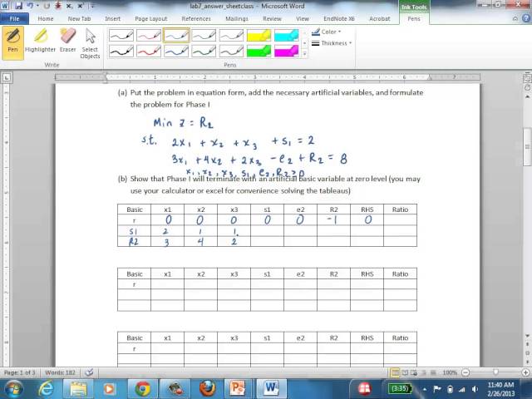This screenshot has width=532, height=399.
Task: Click the 100% zoom level button
Action: pyautogui.click(x=450, y=372)
